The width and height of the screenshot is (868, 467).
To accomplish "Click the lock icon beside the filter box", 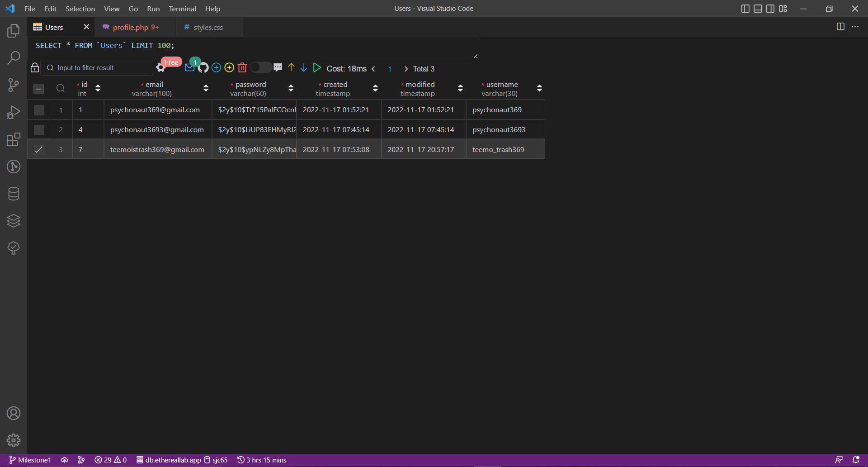I will coord(35,68).
